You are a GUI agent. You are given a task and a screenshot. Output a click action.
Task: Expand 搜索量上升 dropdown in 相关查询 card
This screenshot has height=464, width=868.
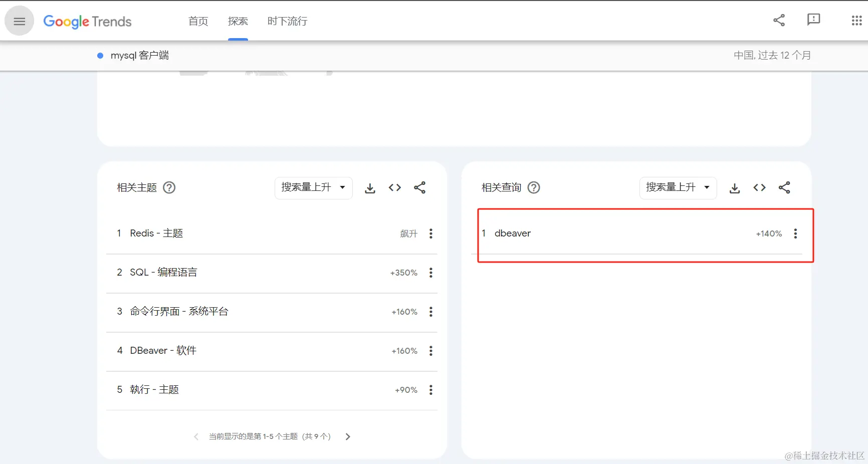pyautogui.click(x=678, y=187)
